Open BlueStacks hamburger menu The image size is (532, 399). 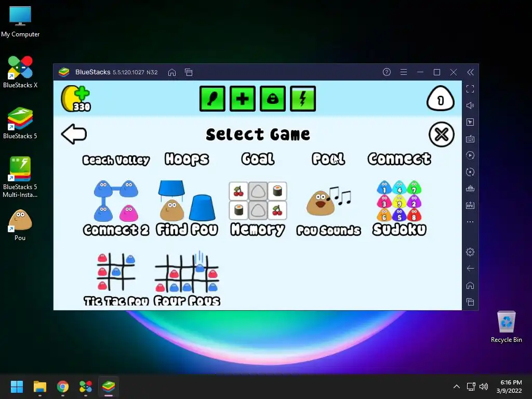[403, 72]
